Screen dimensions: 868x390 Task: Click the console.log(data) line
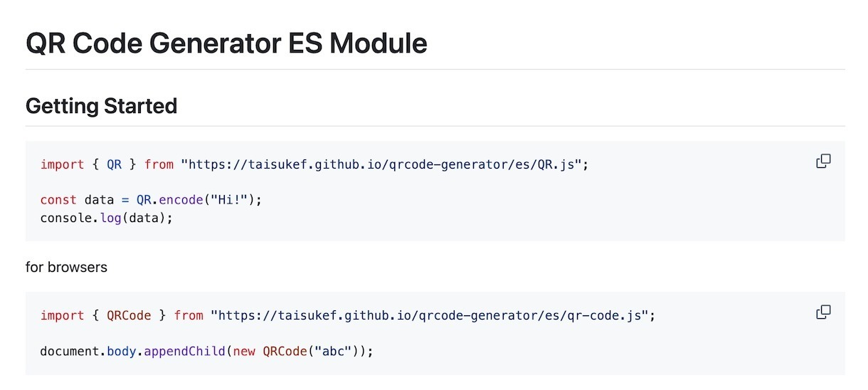pos(107,218)
